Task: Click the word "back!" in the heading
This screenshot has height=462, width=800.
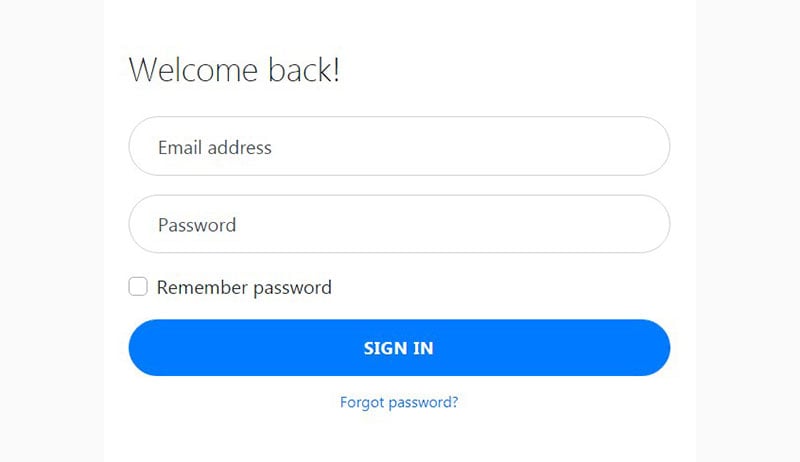Action: tap(304, 70)
